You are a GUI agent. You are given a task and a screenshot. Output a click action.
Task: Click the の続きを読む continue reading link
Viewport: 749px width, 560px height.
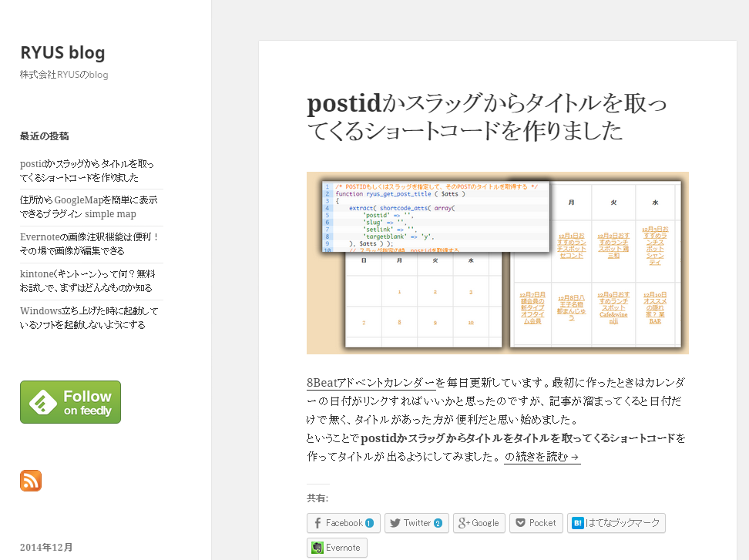542,457
